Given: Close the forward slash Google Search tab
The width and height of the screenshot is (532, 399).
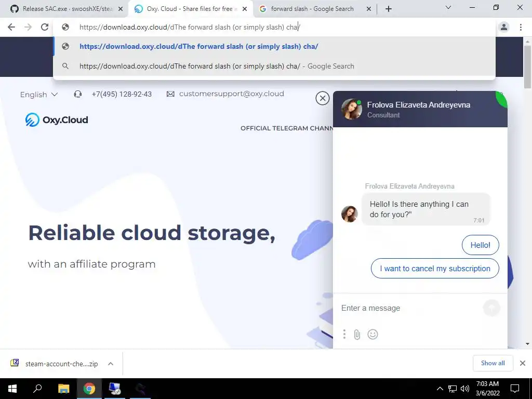Looking at the screenshot, I should click(x=369, y=9).
